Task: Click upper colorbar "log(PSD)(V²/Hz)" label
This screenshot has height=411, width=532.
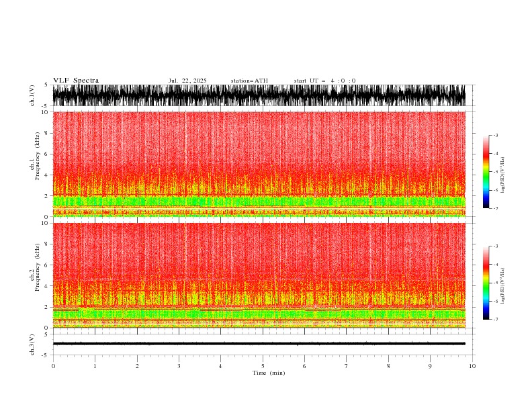Action: (x=502, y=175)
